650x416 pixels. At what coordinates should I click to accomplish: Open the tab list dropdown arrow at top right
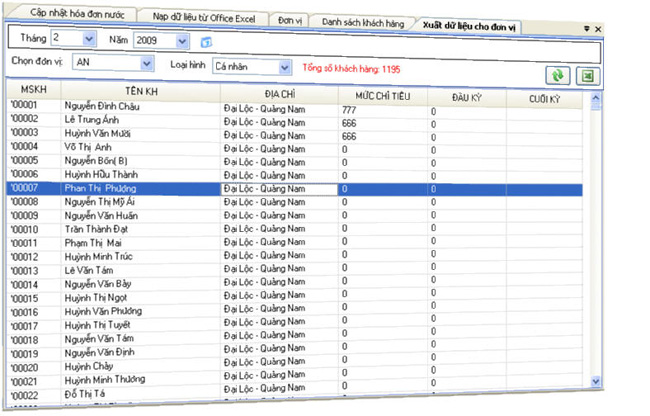586,29
